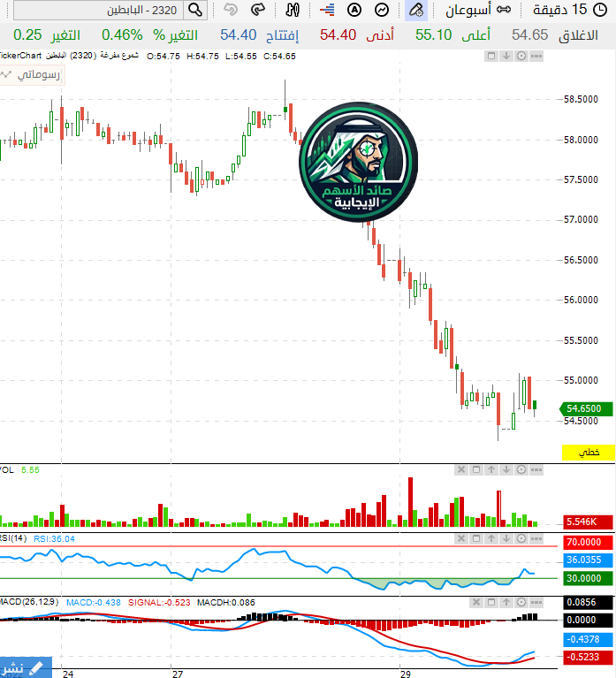Image resolution: width=616 pixels, height=678 pixels.
Task: Toggle the volume profile bars icon
Action: click(327, 10)
